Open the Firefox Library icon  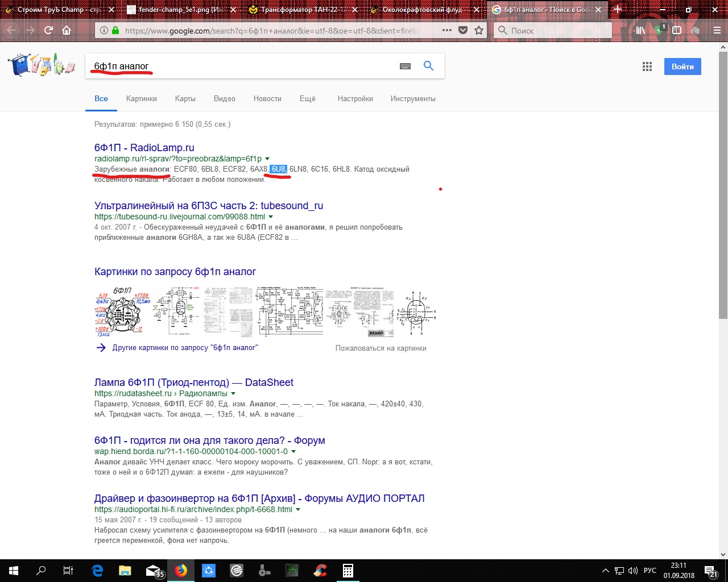pos(640,31)
